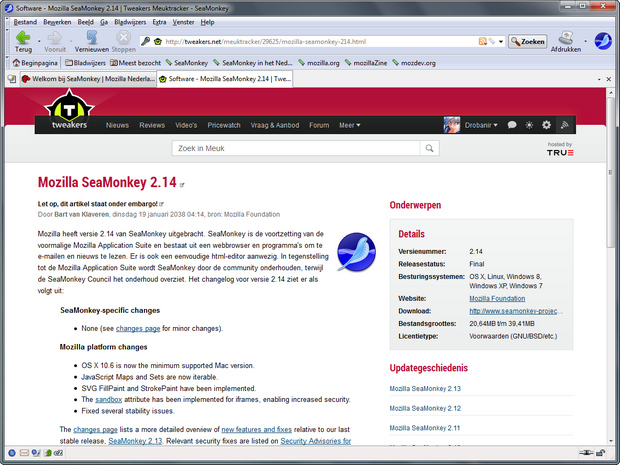Viewport: 620px width, 465px height.
Task: Open the Ga menu
Action: 104,22
